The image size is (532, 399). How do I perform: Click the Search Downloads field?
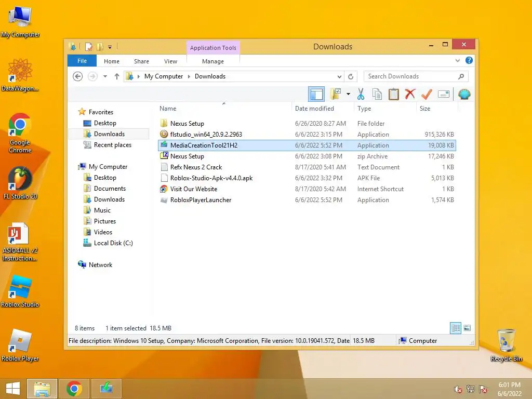(416, 76)
